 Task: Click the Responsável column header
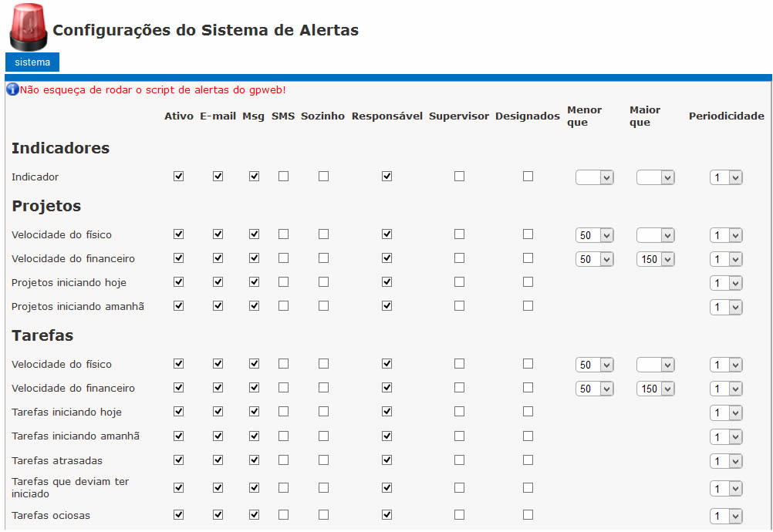(387, 116)
